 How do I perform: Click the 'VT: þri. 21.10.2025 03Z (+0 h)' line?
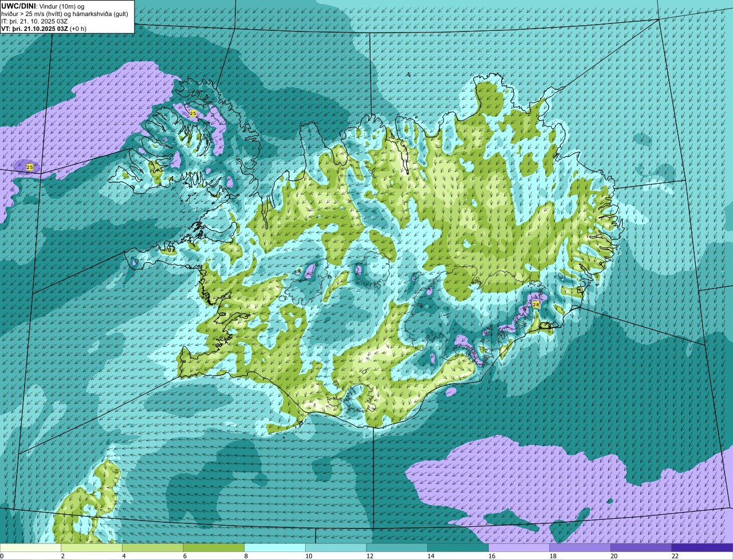44,28
